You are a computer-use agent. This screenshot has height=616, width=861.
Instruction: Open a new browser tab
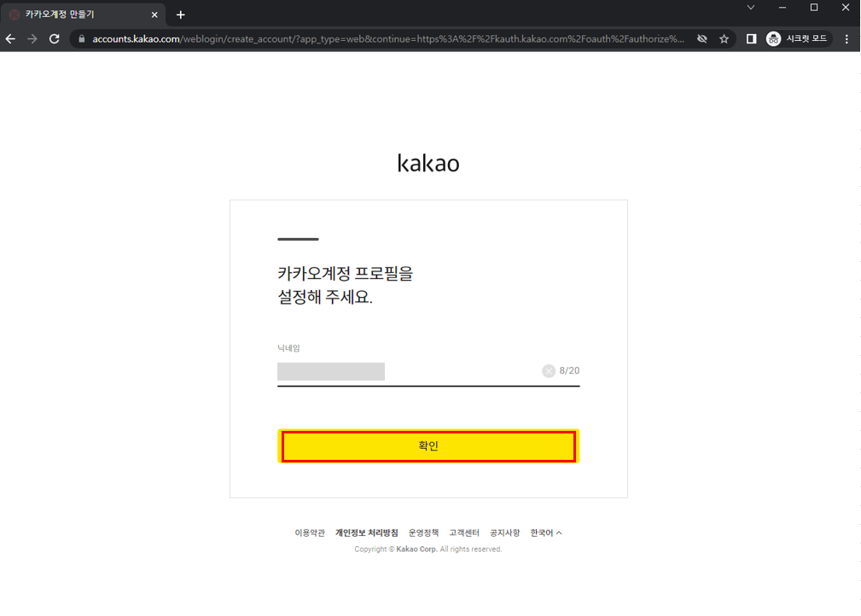pos(181,15)
